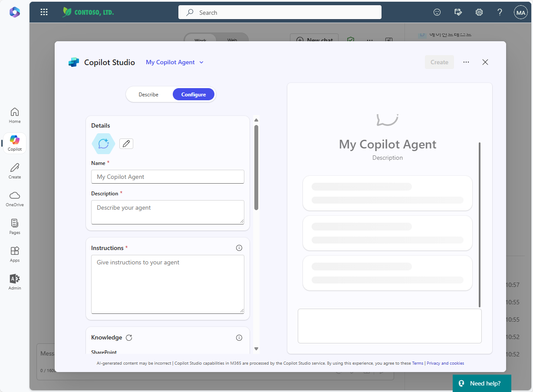The height and width of the screenshot is (392, 533).
Task: Click the Name input field
Action: 168,177
